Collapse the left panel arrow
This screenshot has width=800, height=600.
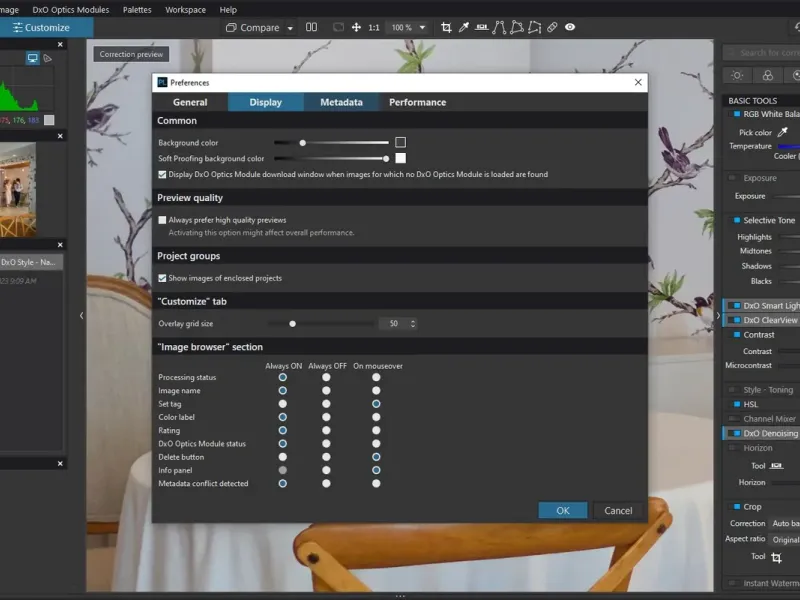82,316
